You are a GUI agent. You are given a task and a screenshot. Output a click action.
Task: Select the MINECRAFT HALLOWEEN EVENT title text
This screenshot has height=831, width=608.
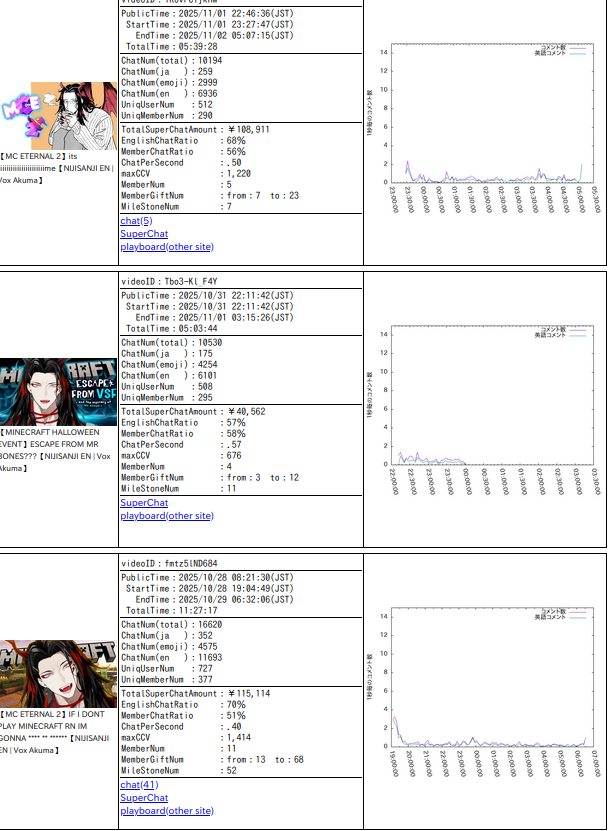(56, 450)
